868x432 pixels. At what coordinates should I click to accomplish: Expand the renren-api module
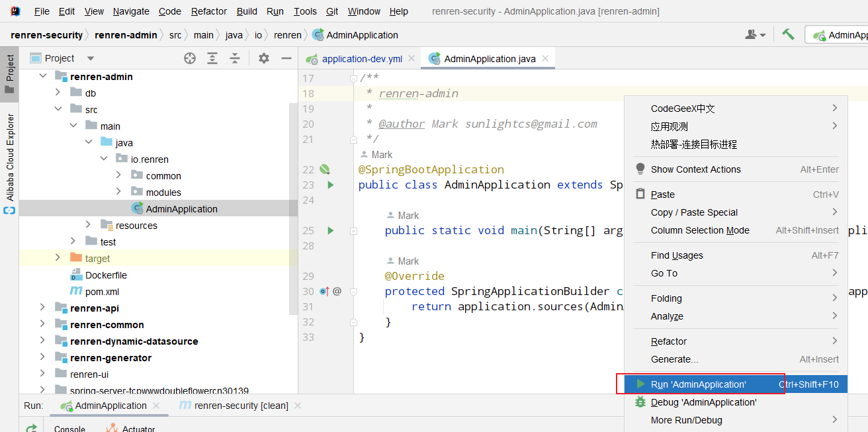(43, 308)
